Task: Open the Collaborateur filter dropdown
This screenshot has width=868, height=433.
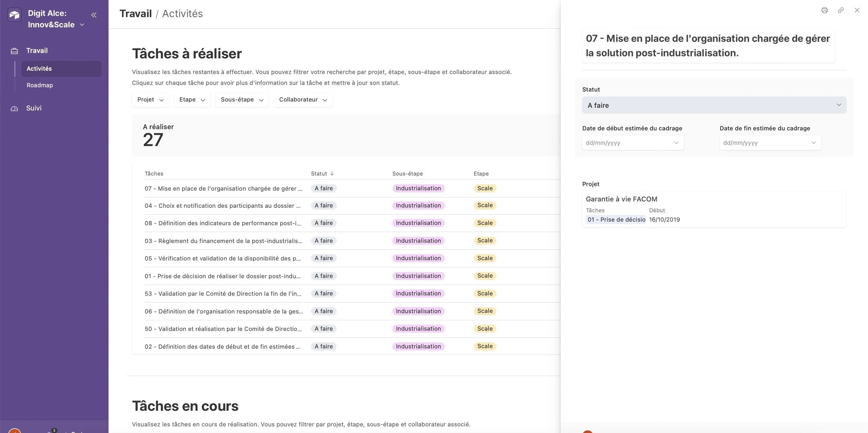Action: tap(303, 100)
